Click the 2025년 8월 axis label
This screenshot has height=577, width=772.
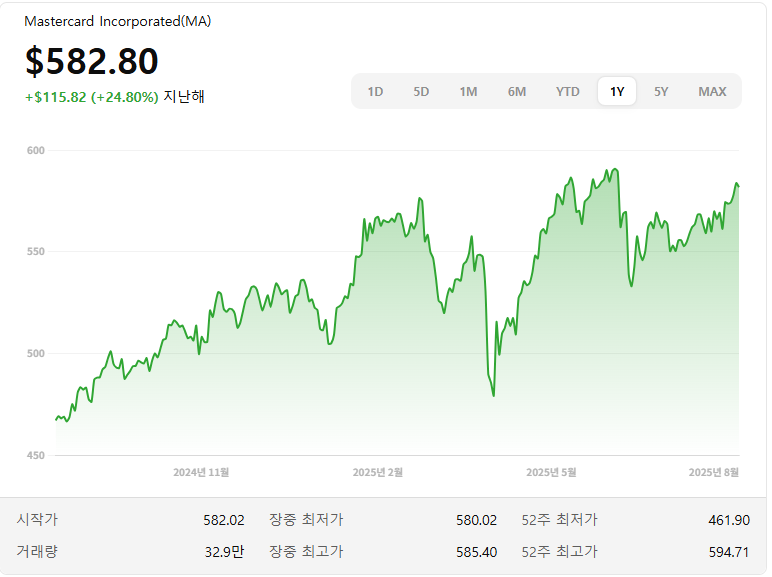[713, 473]
